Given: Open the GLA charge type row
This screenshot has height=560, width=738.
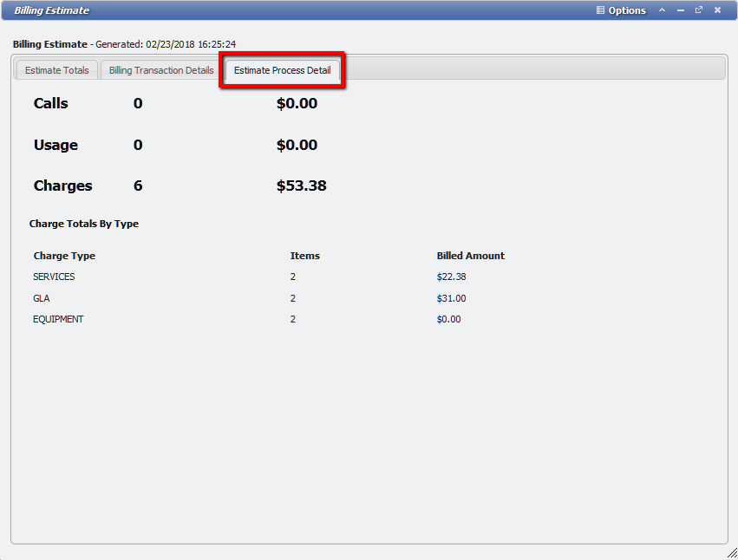Looking at the screenshot, I should pyautogui.click(x=41, y=297).
